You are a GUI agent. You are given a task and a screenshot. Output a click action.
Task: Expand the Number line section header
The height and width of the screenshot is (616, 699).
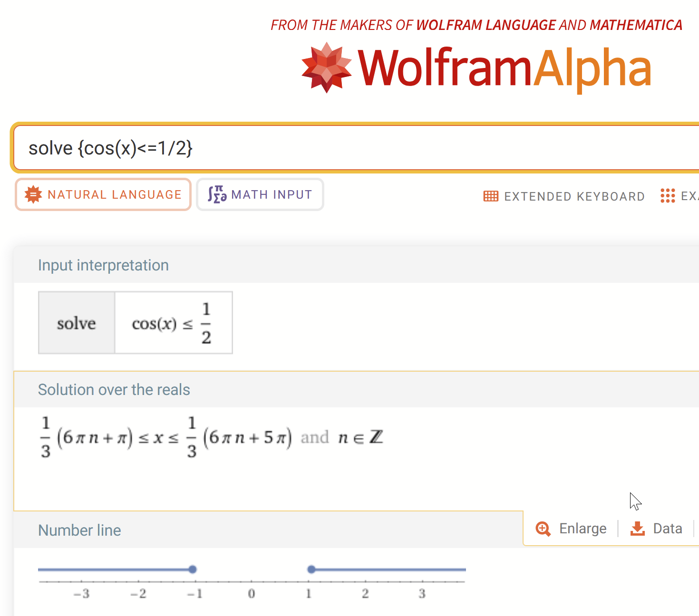click(x=79, y=530)
